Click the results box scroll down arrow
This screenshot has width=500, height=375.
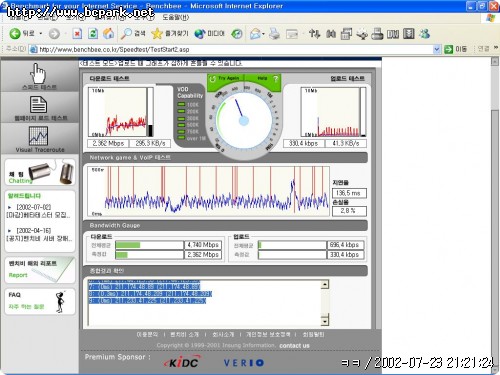tap(325, 321)
